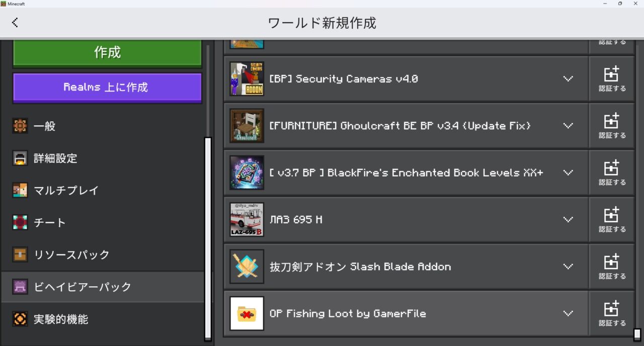The height and width of the screenshot is (346, 644).
Task: Click the 詳細設定 furnace icon
Action: [x=20, y=158]
